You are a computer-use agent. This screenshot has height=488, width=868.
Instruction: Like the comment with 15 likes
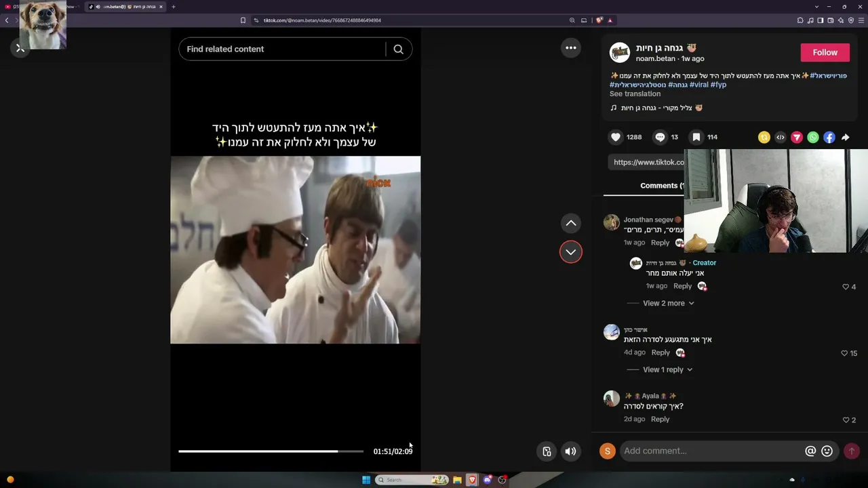pyautogui.click(x=844, y=353)
